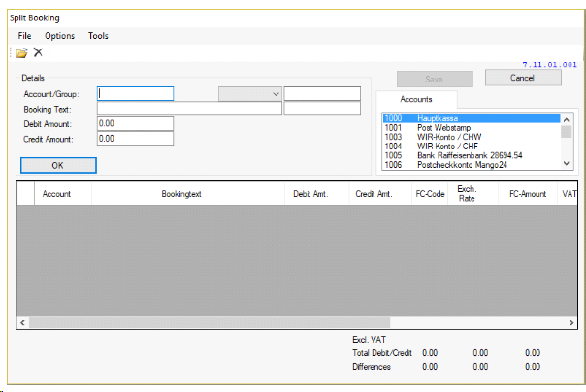Viewport: 586px width, 392px height.
Task: Click the Differences label
Action: point(372,367)
